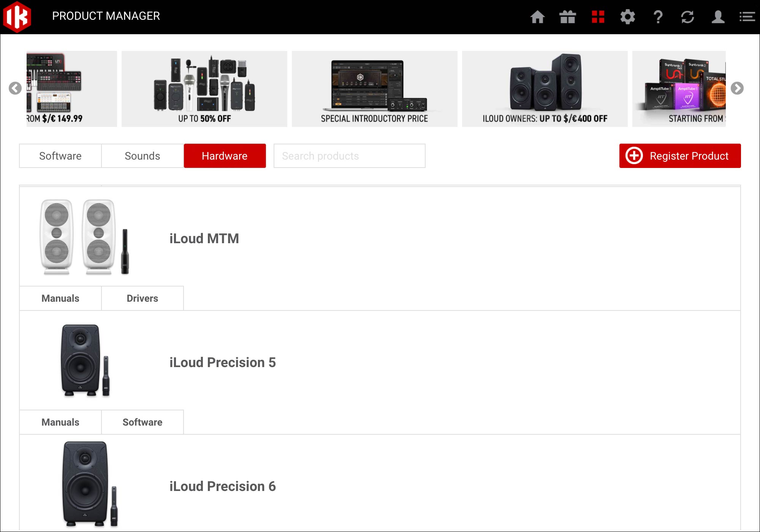Open the hamburger list menu icon

747,17
